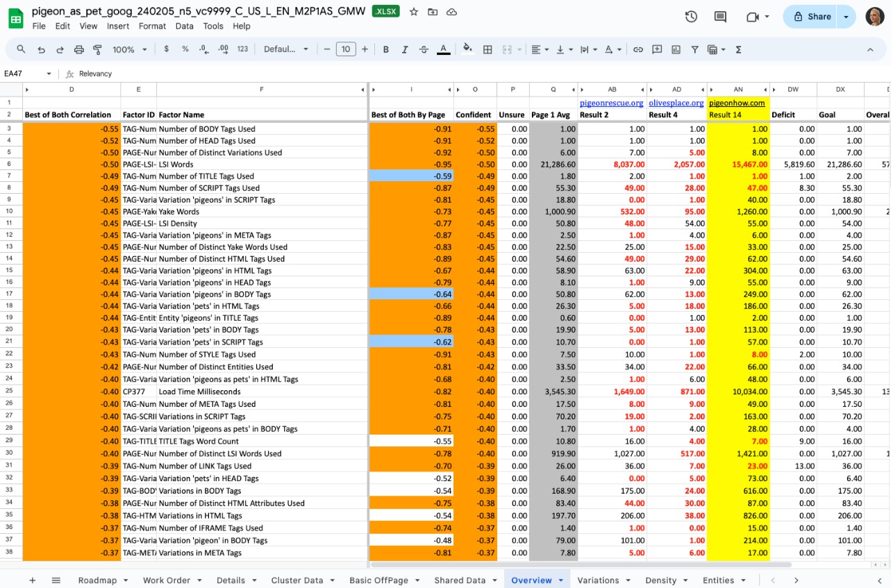Open horizontal align dropdown

(x=539, y=49)
